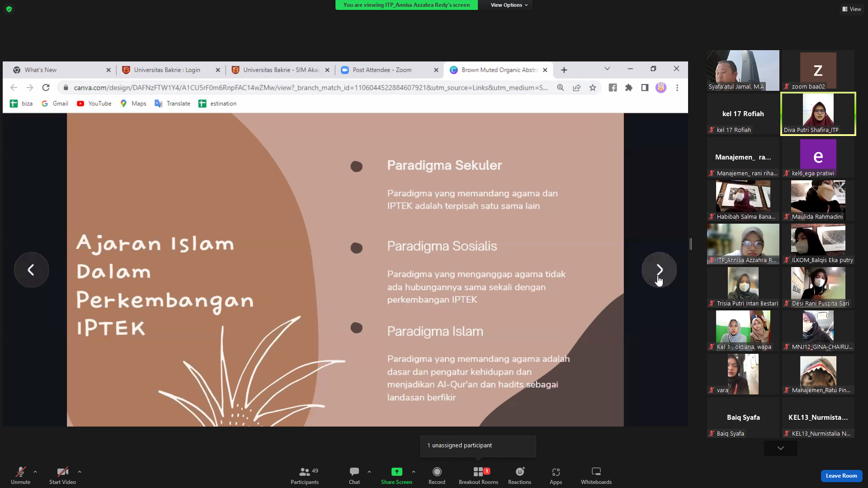Open the estination bookmark

pyautogui.click(x=217, y=103)
